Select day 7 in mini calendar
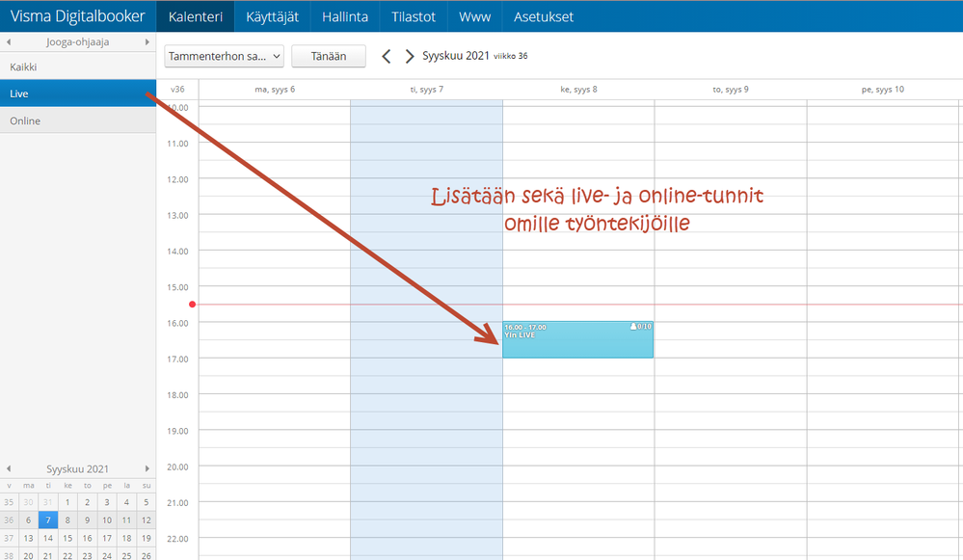This screenshot has height=560, width=963. 48,520
